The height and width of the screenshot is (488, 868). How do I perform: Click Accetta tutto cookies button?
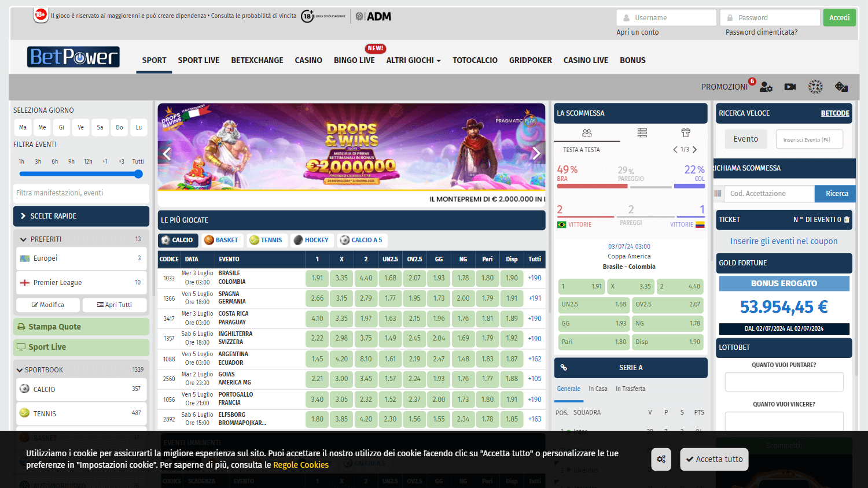(x=714, y=459)
